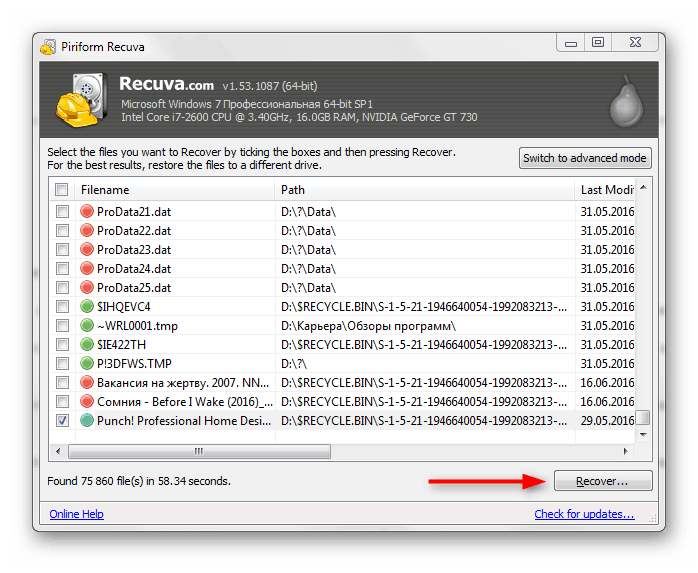Image resolution: width=698 pixels, height=573 pixels.
Task: Click the horizontal scrollbar right arrow
Action: coord(625,451)
